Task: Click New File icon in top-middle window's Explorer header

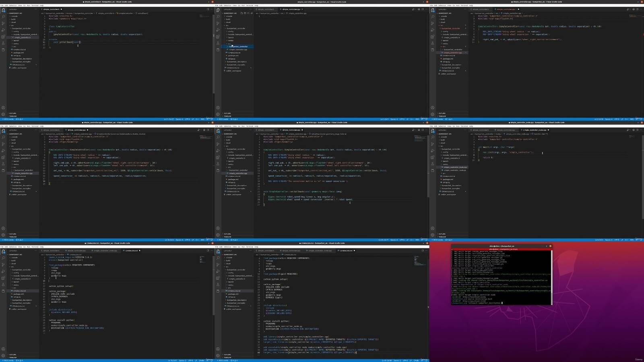Action: pyautogui.click(x=242, y=13)
